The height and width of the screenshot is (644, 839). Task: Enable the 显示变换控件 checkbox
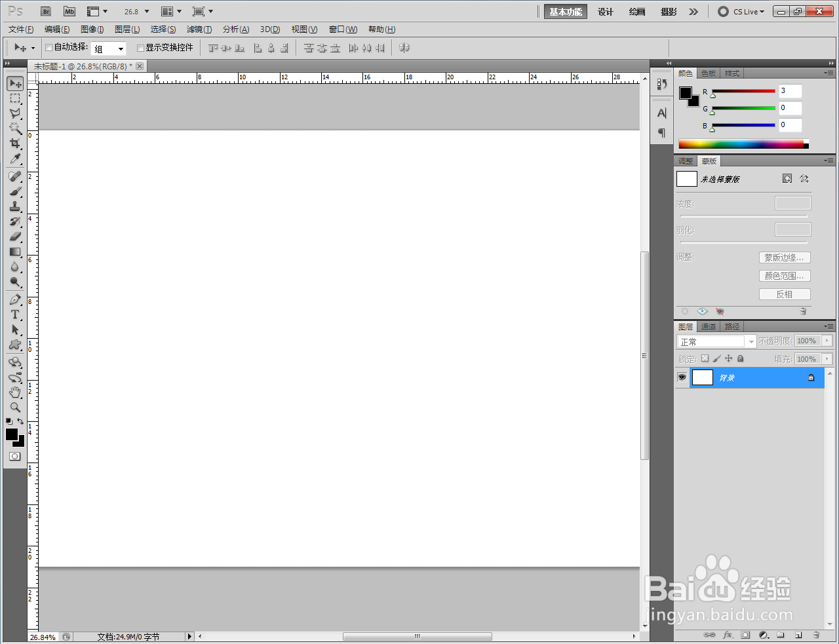tap(140, 48)
